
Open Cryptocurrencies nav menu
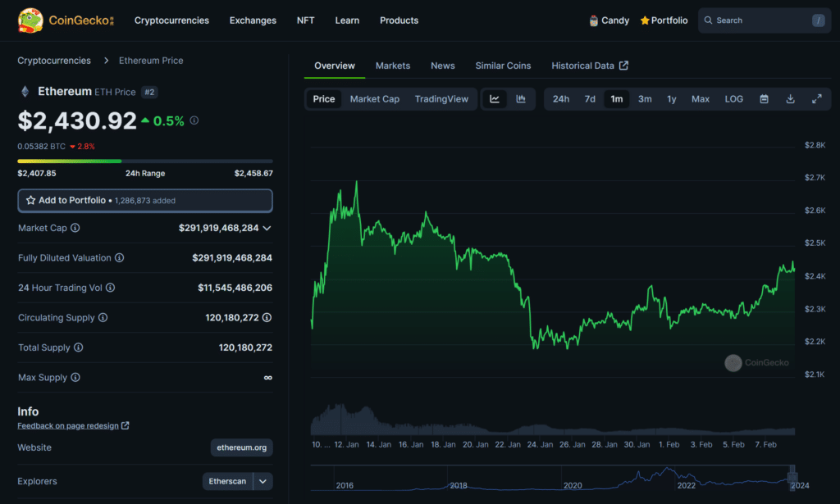pyautogui.click(x=171, y=20)
